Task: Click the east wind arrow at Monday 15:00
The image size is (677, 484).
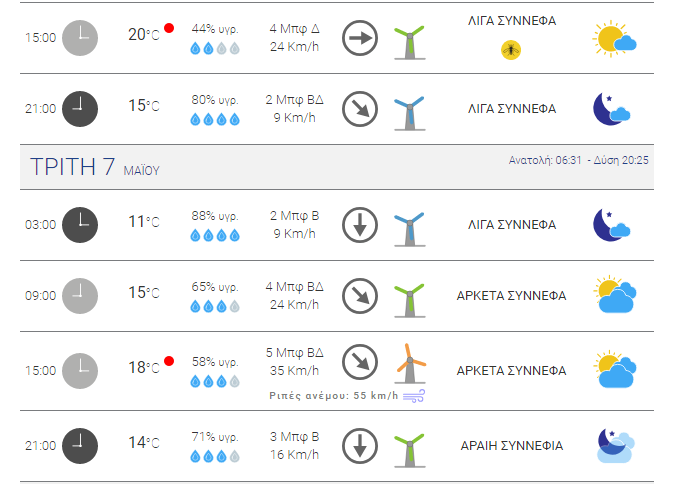Action: [x=360, y=38]
